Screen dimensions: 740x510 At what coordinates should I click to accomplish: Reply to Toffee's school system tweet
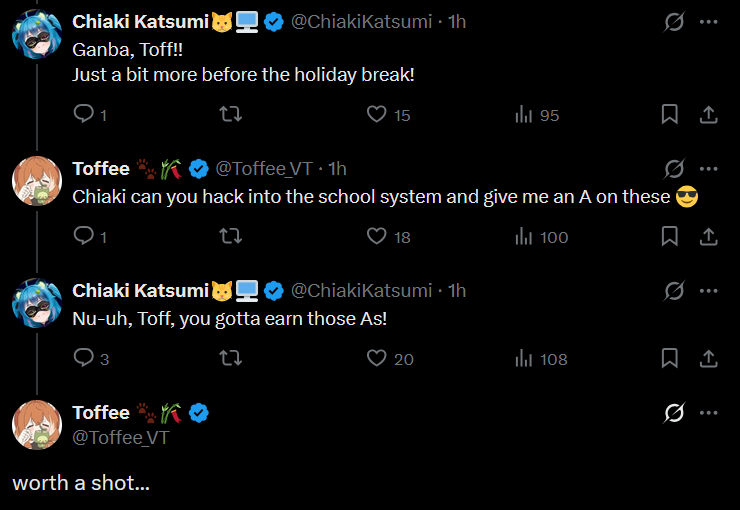tap(84, 236)
